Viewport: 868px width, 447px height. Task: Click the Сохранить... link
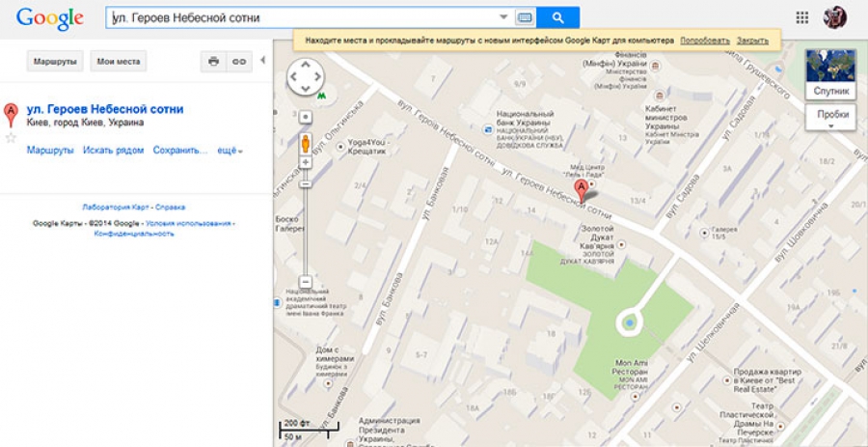[x=180, y=150]
